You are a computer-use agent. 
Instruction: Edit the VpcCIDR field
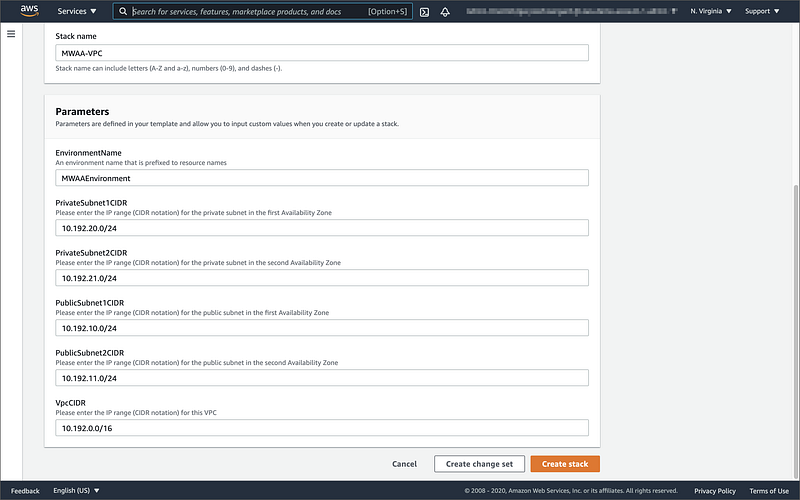point(322,428)
